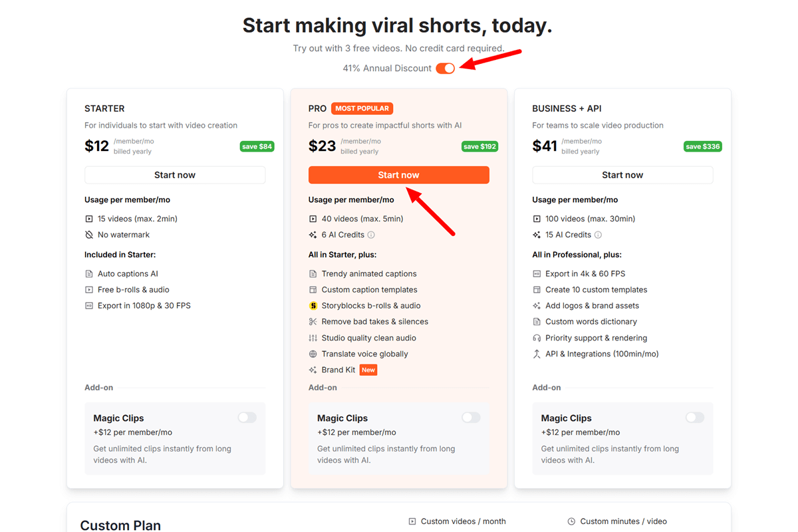Click the info icon beside 15 AI Credits

[x=598, y=235]
